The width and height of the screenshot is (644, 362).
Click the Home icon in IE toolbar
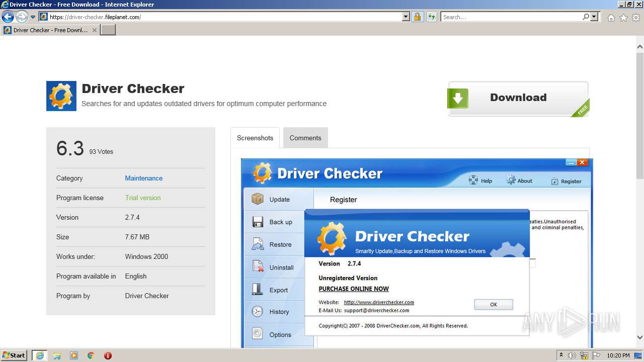coord(611,18)
